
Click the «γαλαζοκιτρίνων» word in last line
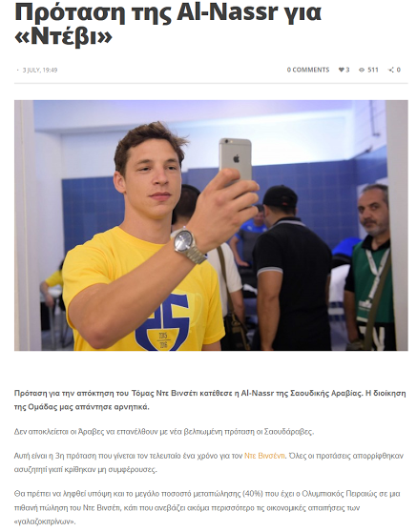[45, 522]
